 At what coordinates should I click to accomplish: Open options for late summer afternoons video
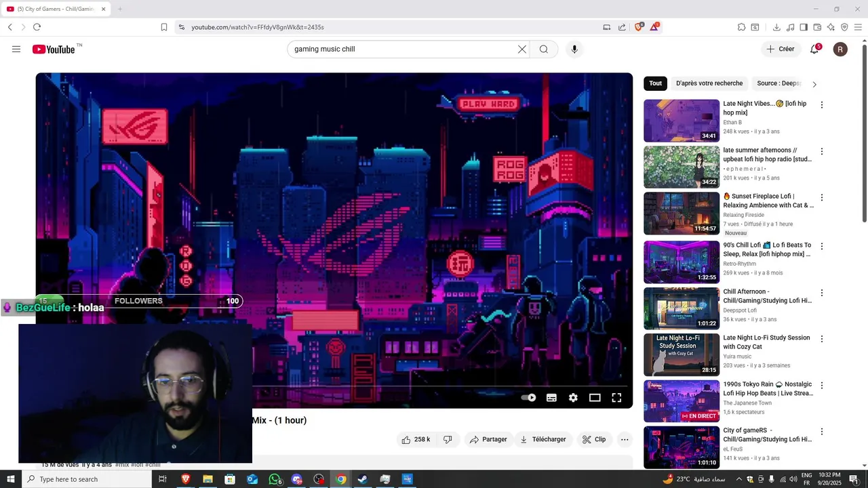tap(822, 151)
